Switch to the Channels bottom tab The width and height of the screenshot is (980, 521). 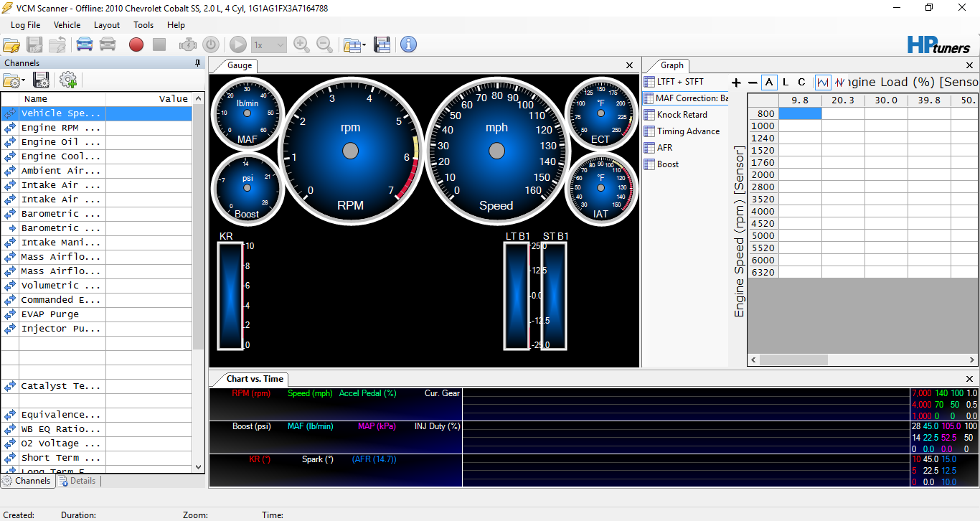(28, 481)
